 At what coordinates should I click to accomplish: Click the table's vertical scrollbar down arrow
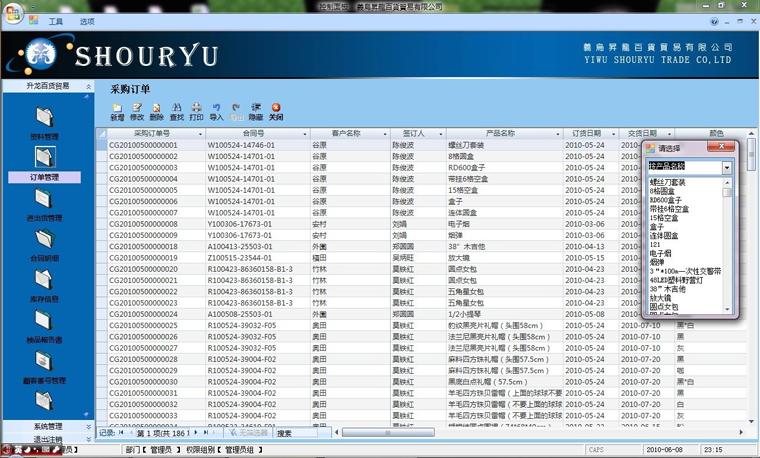pyautogui.click(x=751, y=422)
